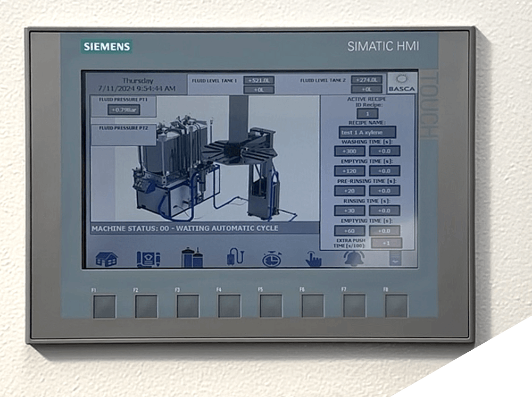Select tank 2 lower +0L value

[x=367, y=89]
